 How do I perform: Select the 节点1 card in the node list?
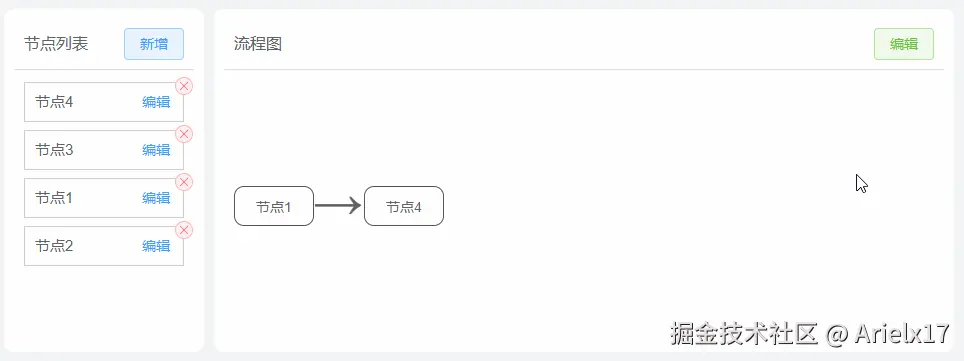(104, 198)
